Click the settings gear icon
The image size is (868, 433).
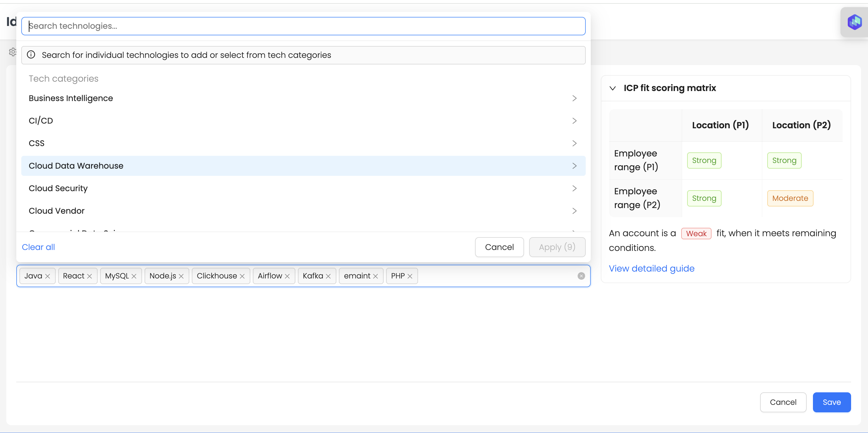13,52
